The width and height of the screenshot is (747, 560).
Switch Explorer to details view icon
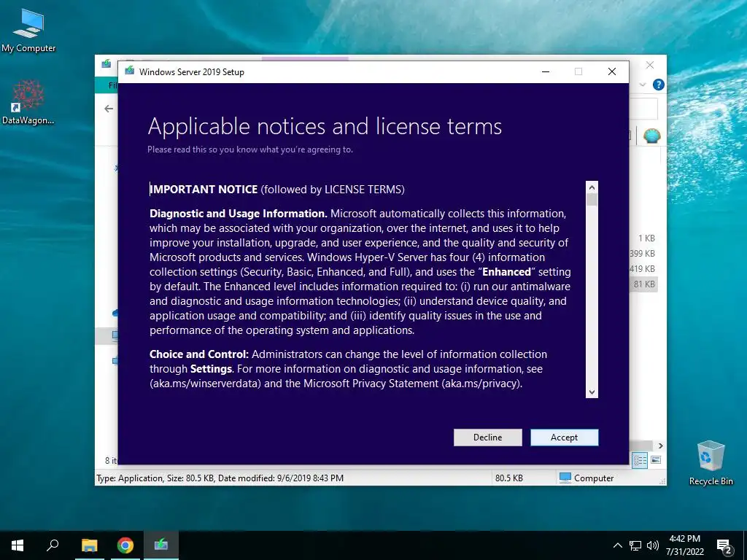640,460
